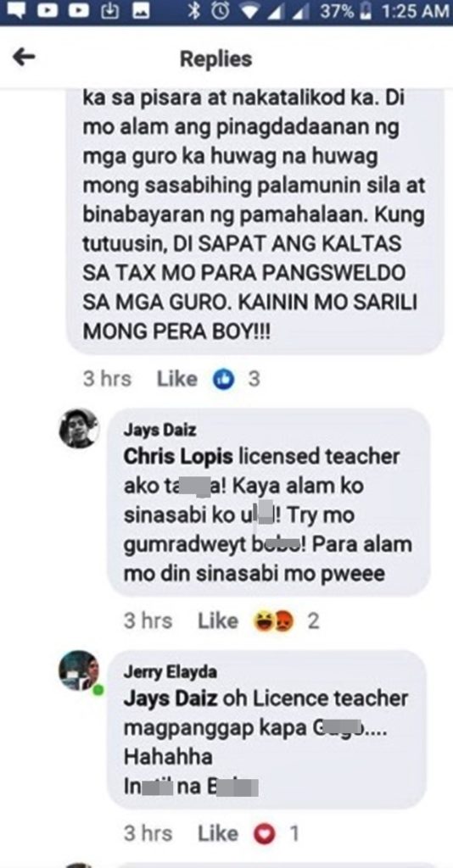
Task: Tap the battery icon in the status bar
Action: 365,11
